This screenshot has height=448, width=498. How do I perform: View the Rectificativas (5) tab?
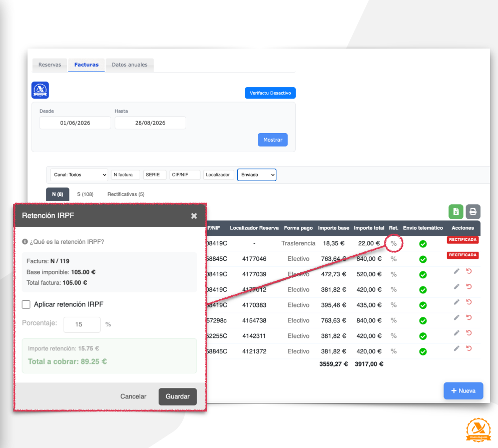126,194
